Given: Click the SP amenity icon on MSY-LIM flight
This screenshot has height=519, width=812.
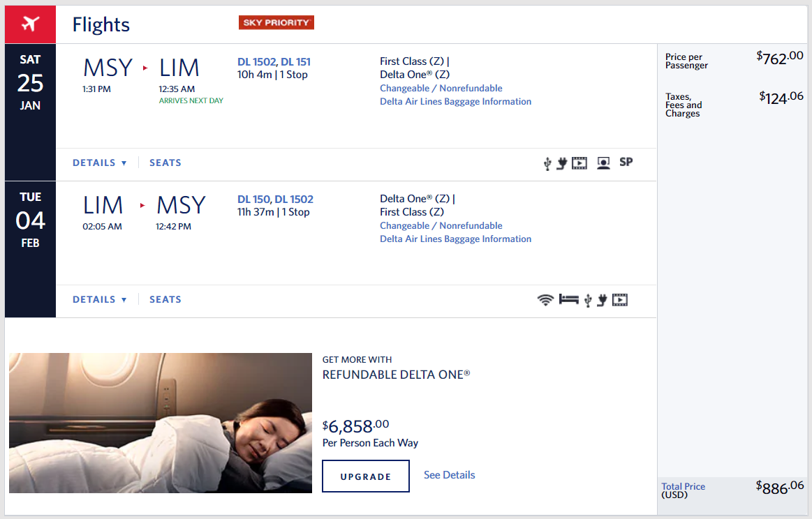Looking at the screenshot, I should 626,162.
